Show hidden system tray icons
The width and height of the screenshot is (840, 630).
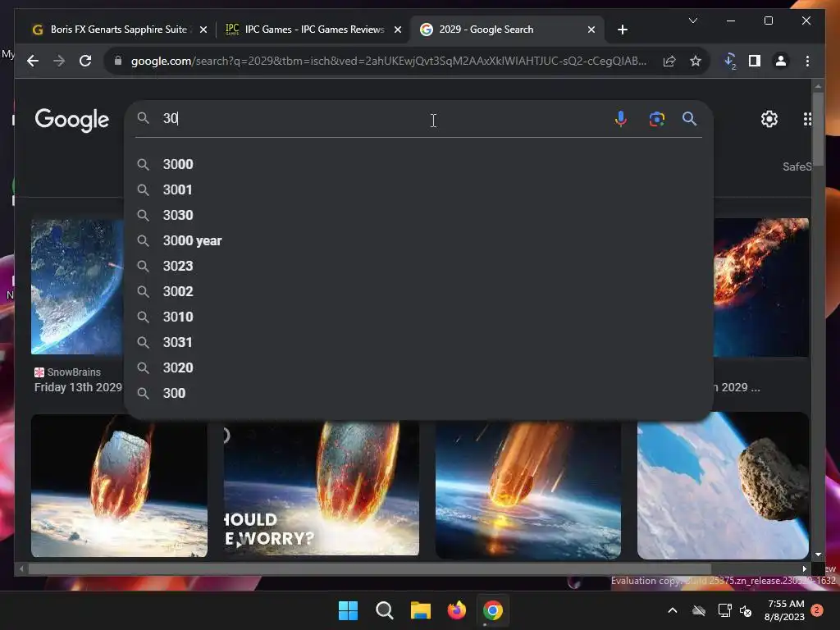(x=673, y=610)
